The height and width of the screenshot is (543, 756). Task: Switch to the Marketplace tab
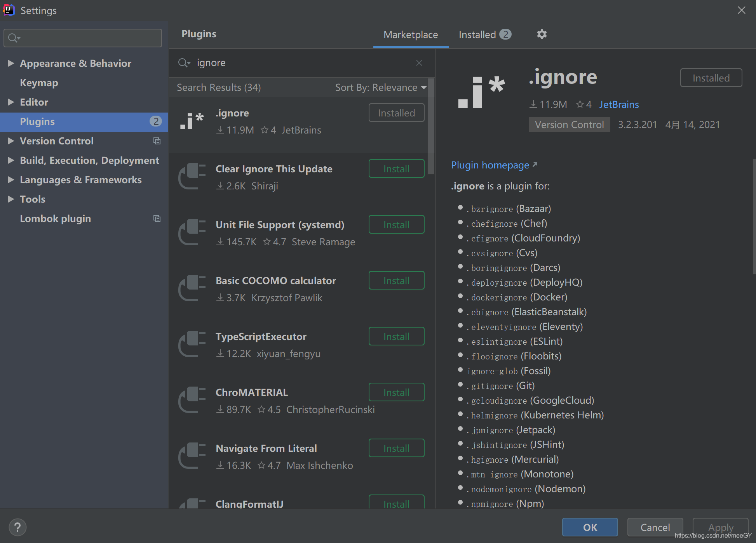(x=410, y=34)
